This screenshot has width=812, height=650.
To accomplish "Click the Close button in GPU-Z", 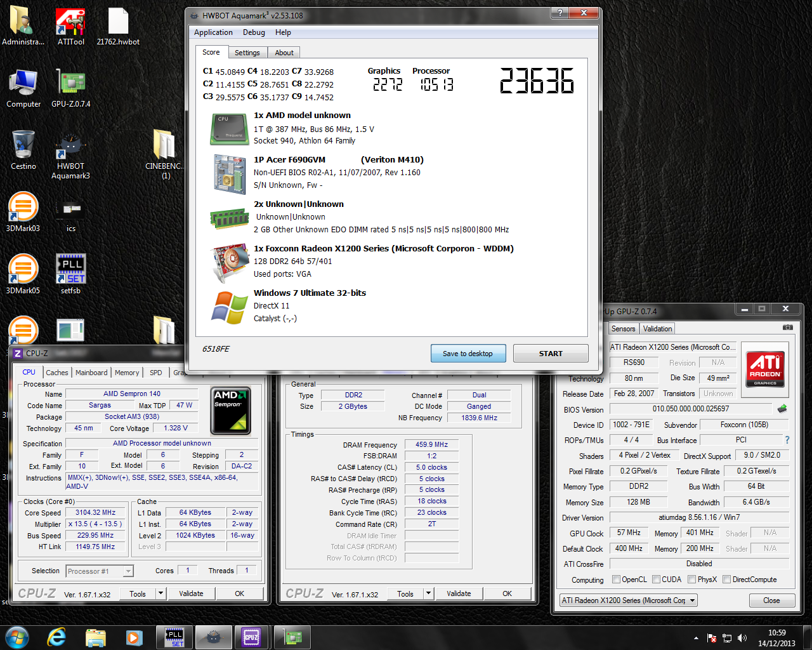I will [x=771, y=600].
